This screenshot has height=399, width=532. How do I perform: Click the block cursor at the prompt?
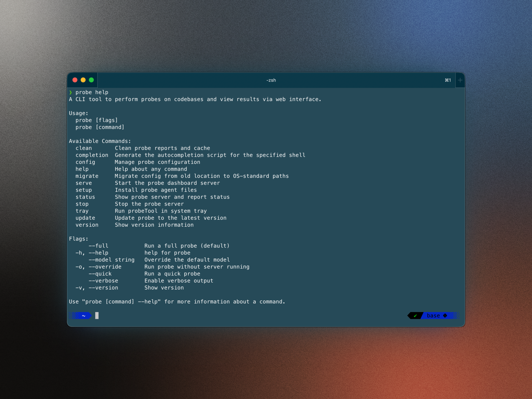coord(97,316)
